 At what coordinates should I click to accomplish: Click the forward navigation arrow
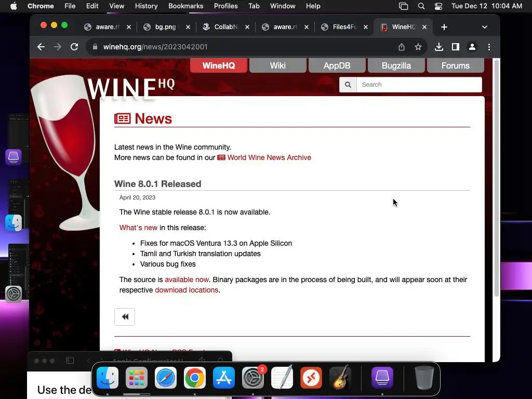pyautogui.click(x=58, y=47)
